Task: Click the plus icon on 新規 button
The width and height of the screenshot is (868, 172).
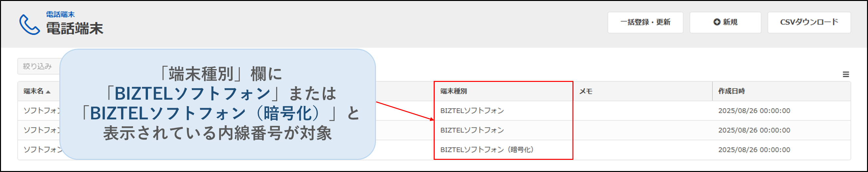Action: pos(717,22)
